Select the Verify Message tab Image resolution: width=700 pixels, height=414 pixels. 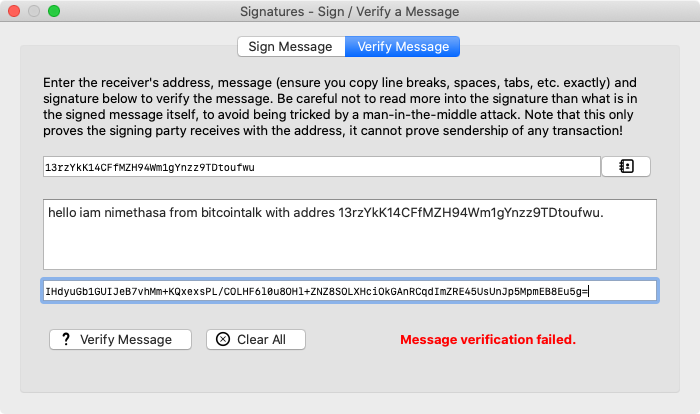pyautogui.click(x=403, y=46)
